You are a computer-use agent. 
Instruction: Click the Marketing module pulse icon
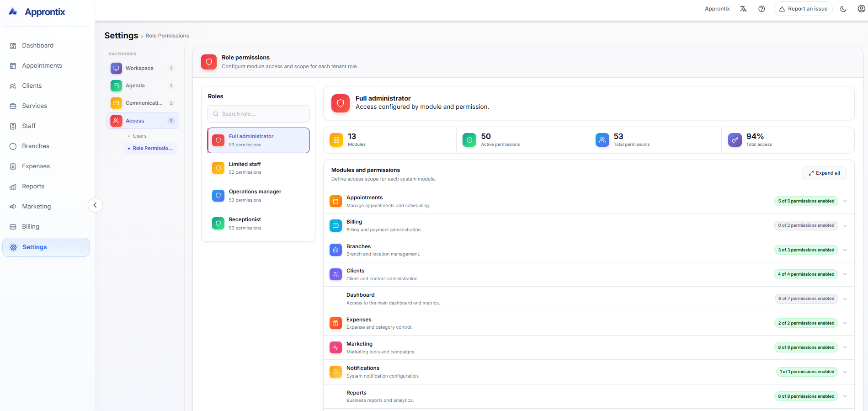coord(335,347)
